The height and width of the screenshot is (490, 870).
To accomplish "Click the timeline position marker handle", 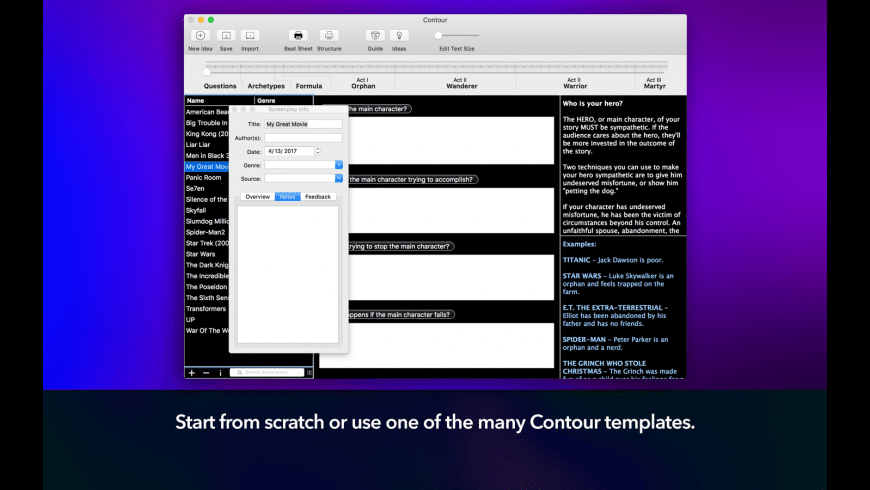I will 206,70.
